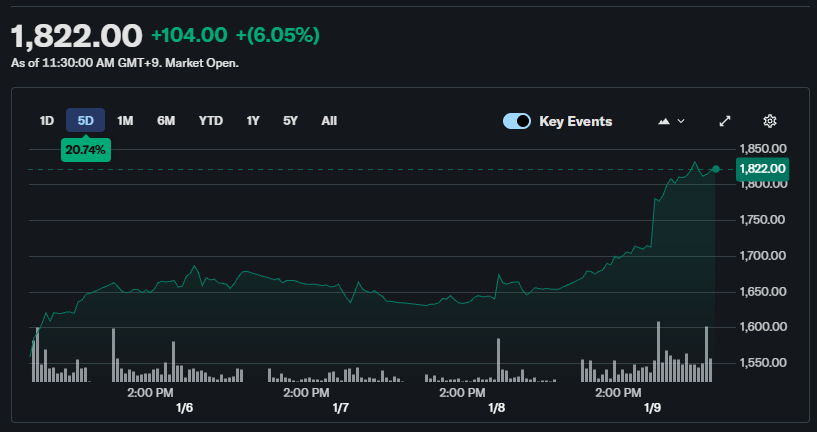Show All time price history
817x432 pixels.
click(329, 121)
